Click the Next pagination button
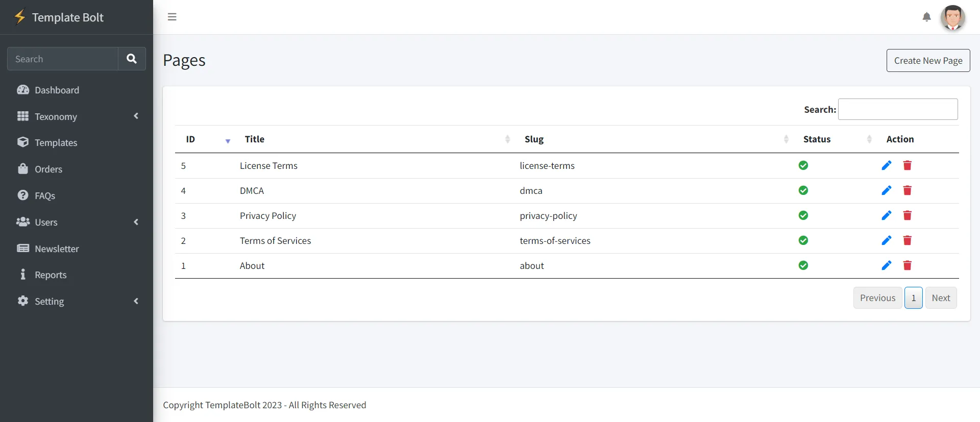This screenshot has width=980, height=422. tap(941, 298)
